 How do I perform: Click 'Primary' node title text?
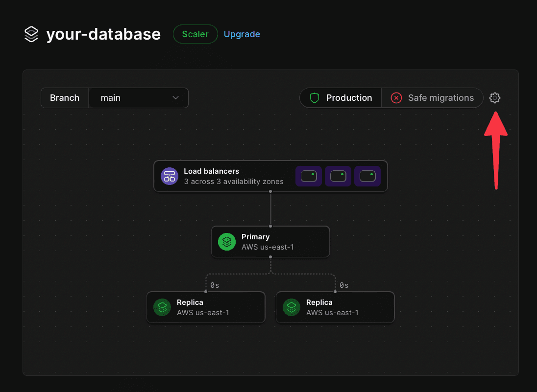pos(255,237)
